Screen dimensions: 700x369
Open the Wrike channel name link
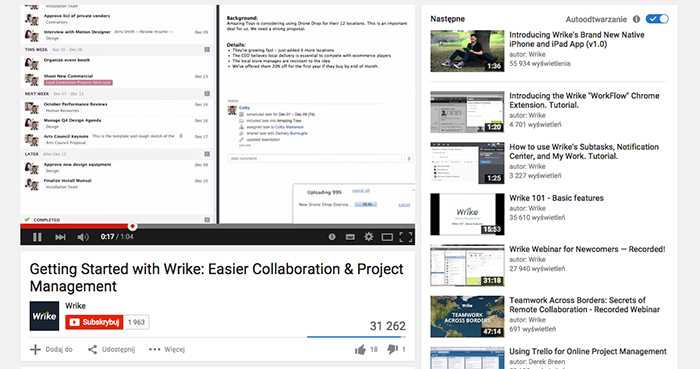(75, 306)
